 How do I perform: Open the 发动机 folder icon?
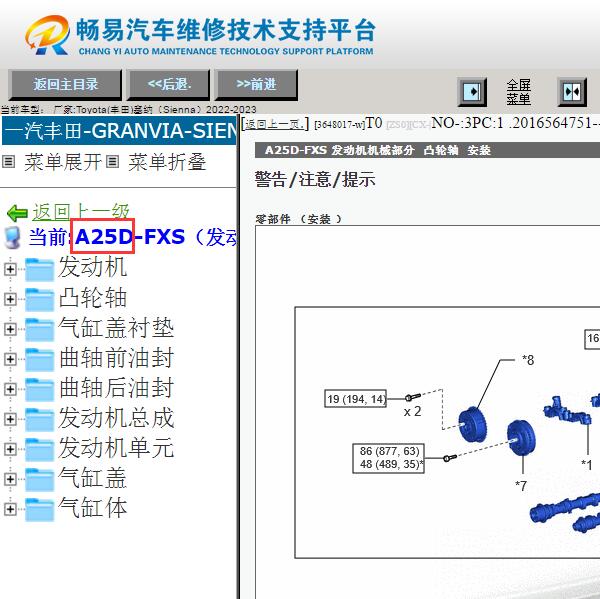click(x=39, y=269)
